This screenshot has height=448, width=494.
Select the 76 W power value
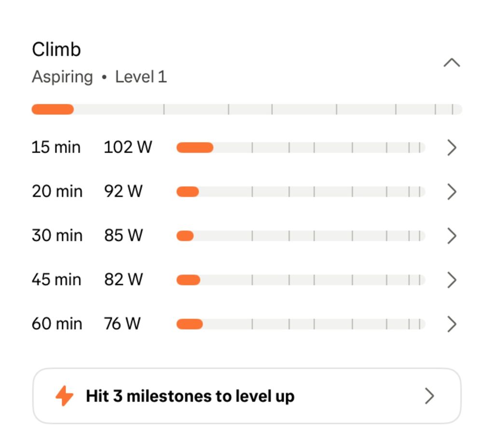click(122, 323)
